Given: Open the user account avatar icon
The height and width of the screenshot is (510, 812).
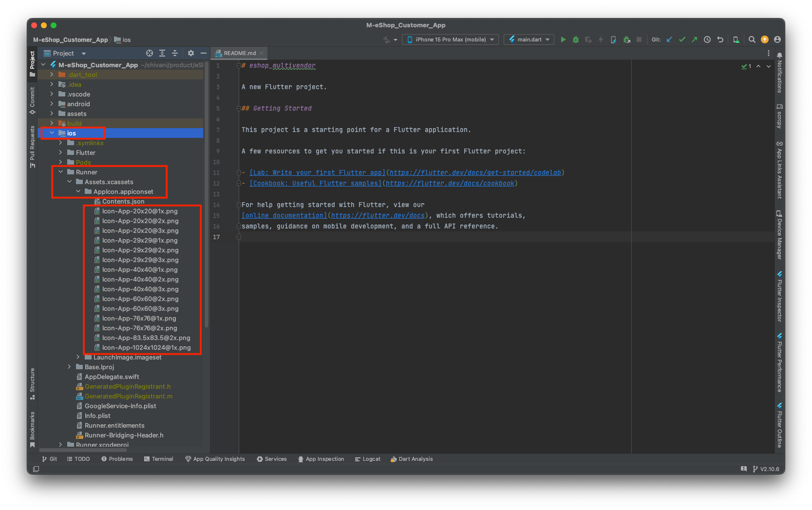Looking at the screenshot, I should tap(777, 39).
